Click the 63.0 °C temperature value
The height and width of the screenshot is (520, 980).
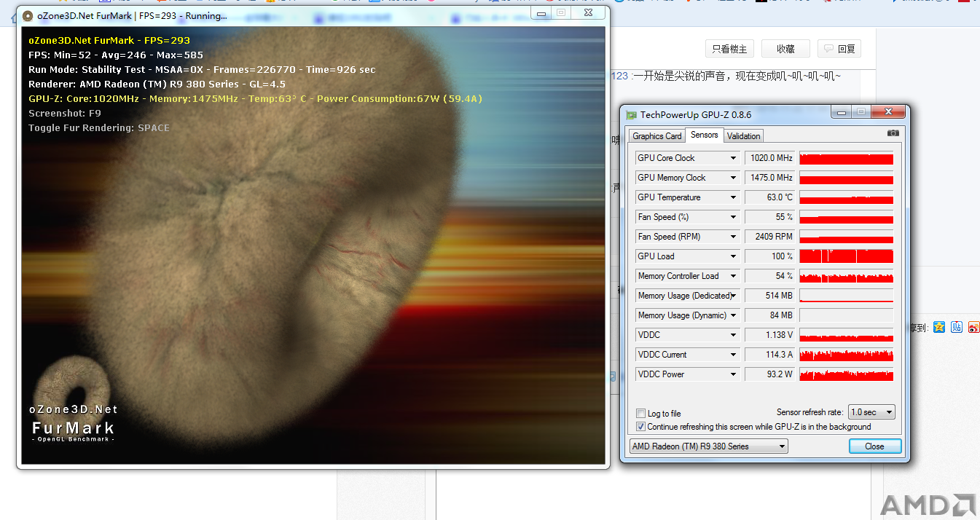click(769, 197)
